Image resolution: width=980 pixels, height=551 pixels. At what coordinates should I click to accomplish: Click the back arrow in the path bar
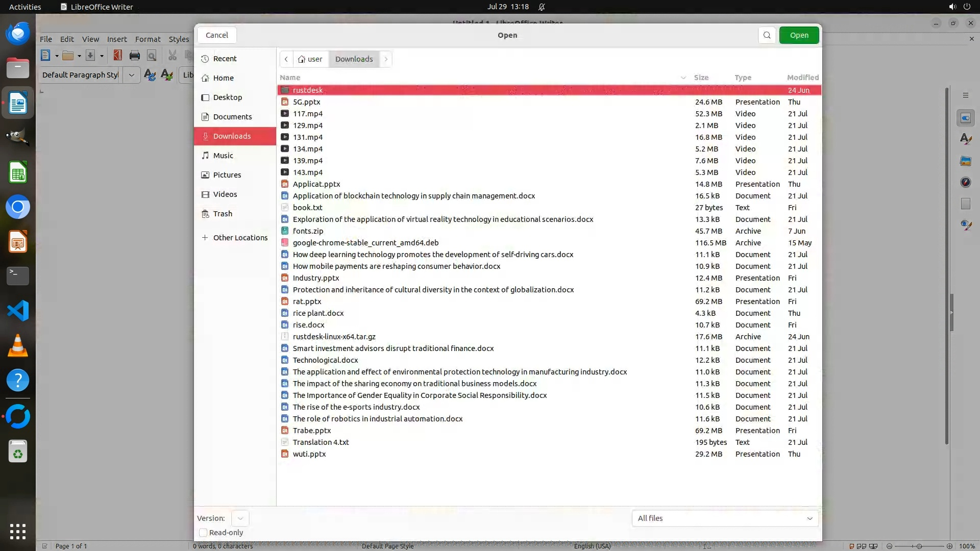286,59
